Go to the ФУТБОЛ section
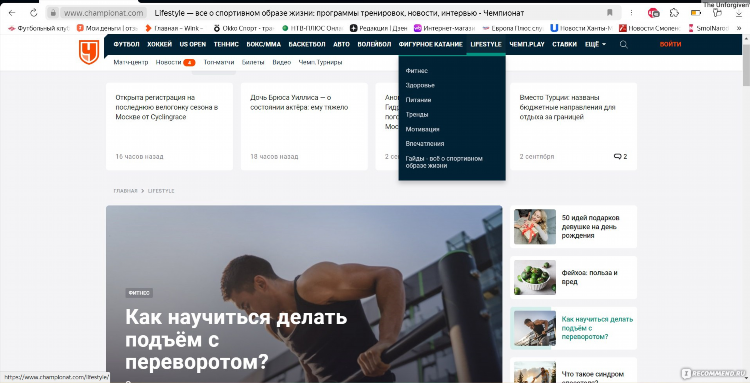Screen dimensions: 750x383 [126, 44]
